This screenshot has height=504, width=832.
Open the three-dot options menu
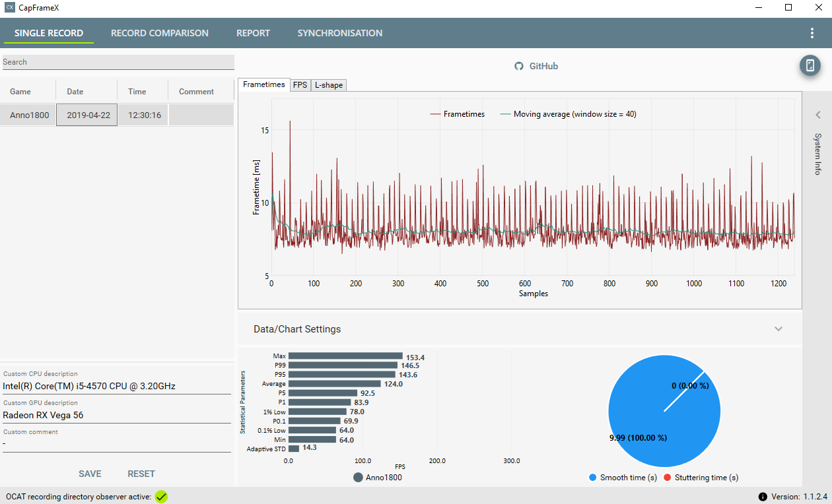coord(812,33)
